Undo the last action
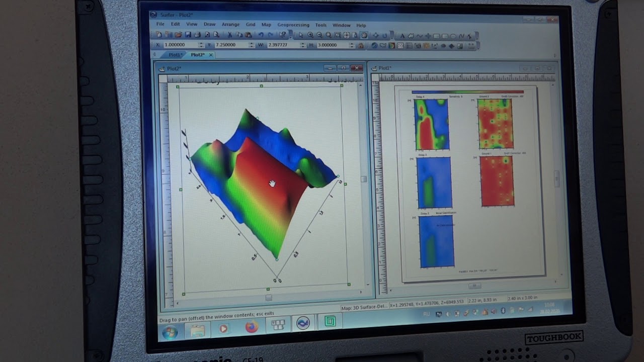Viewport: 644px width, 362px height. tap(261, 35)
